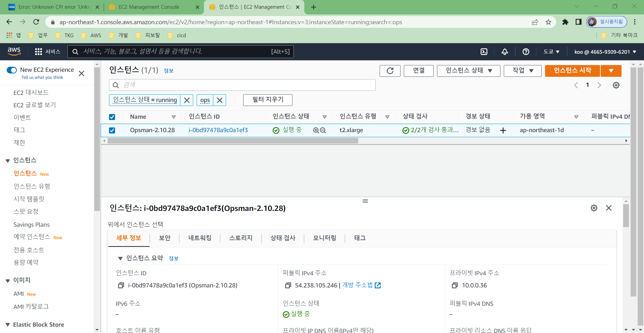Click the instance filter 검색 field
The height and width of the screenshot is (333, 644).
(242, 85)
